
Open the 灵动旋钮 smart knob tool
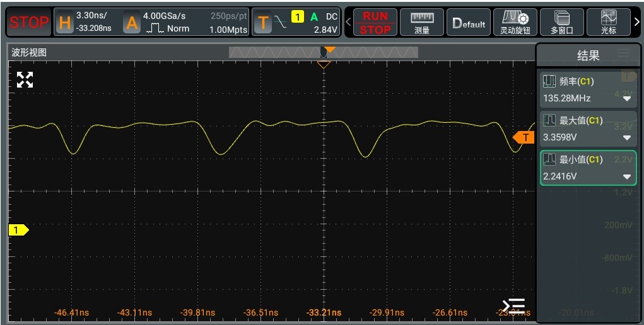(x=515, y=23)
